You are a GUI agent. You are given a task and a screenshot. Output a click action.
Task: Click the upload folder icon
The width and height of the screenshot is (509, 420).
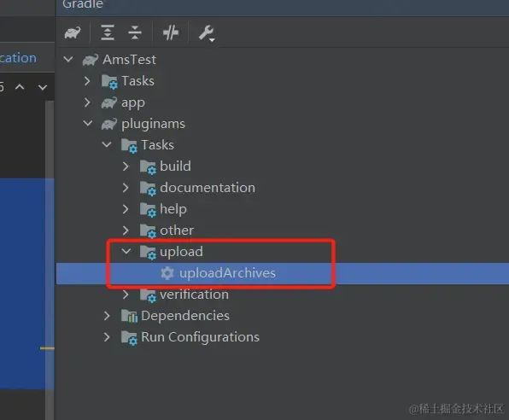(148, 252)
